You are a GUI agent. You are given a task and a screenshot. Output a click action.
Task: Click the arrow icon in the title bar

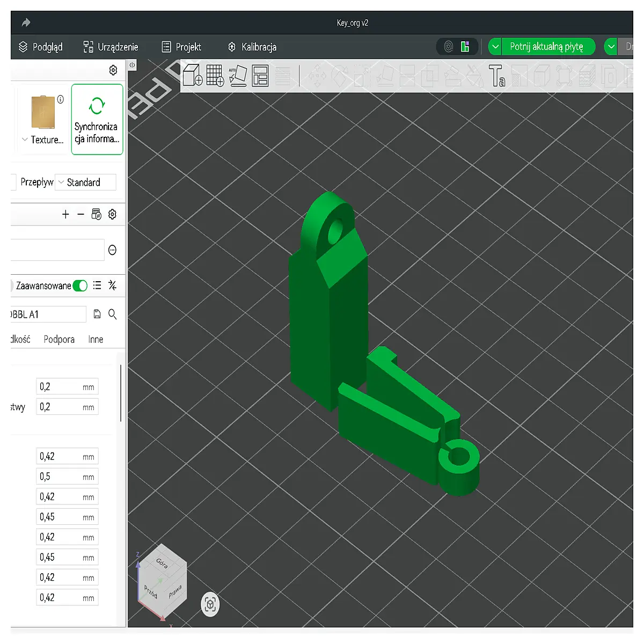coord(26,23)
